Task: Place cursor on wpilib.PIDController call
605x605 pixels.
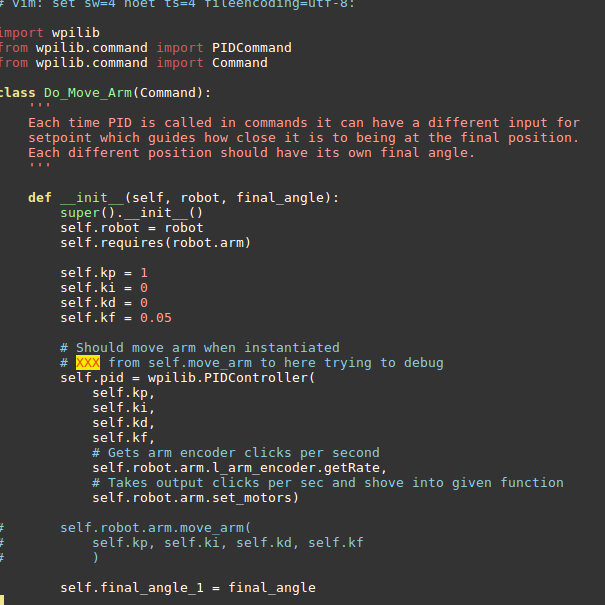Action: [x=231, y=377]
